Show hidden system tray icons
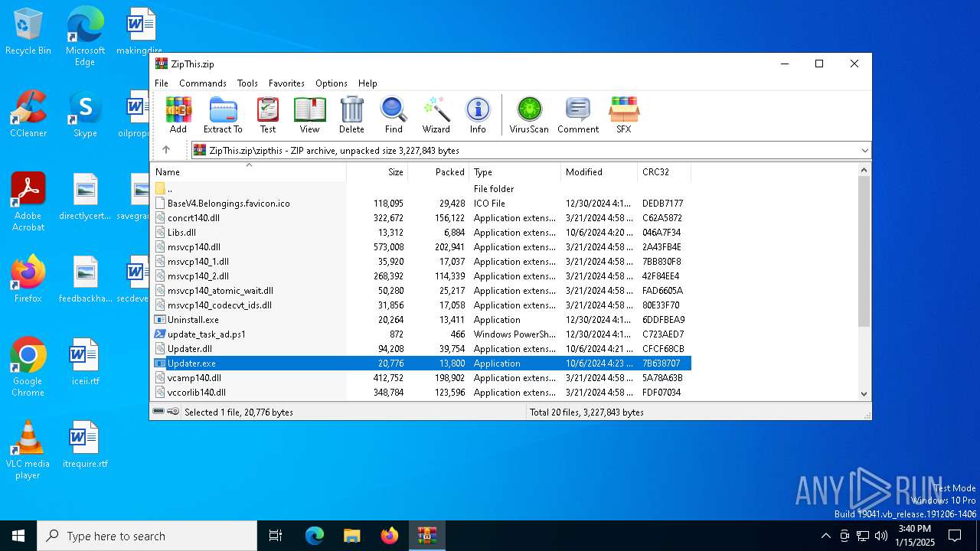 tap(825, 536)
